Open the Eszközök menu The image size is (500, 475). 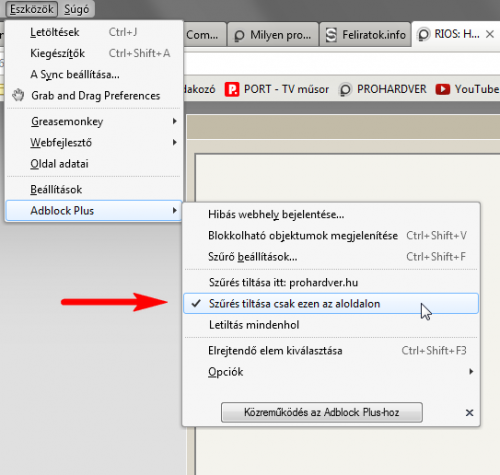click(32, 9)
